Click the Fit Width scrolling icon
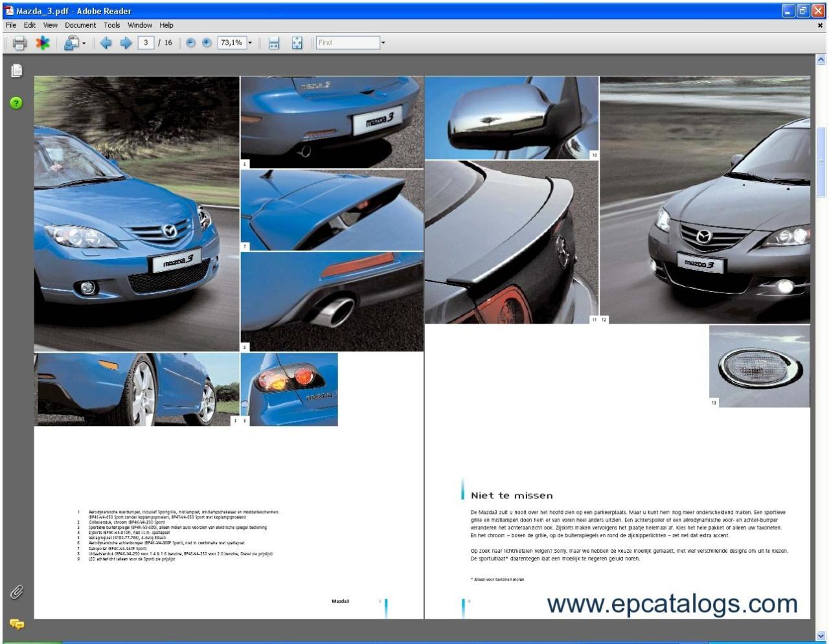Viewport: 829px width, 644px height. [x=274, y=43]
